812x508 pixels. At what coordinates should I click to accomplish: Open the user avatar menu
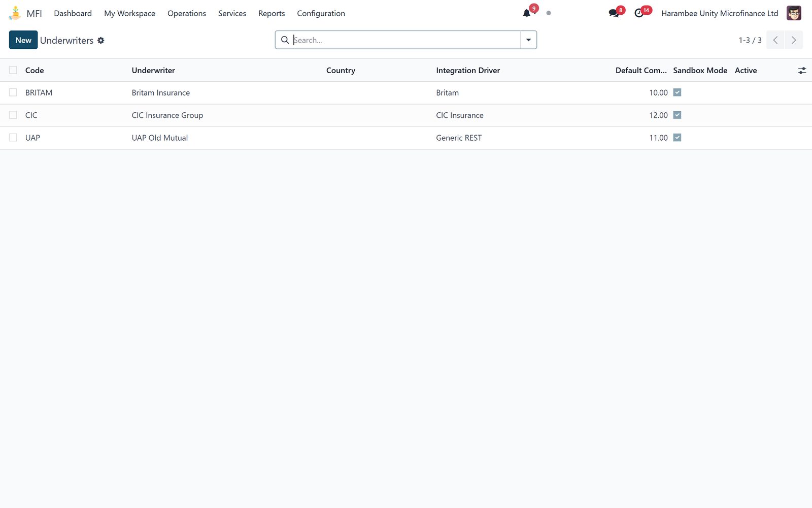point(794,13)
